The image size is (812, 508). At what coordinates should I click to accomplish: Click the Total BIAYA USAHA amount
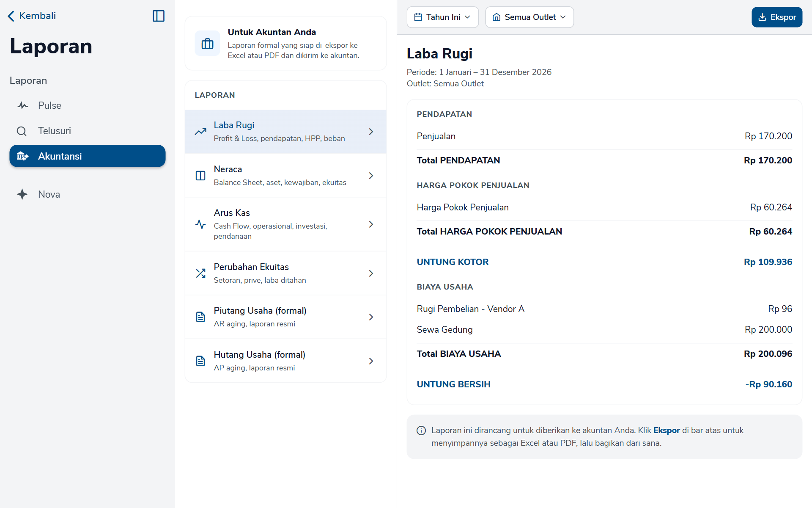768,354
